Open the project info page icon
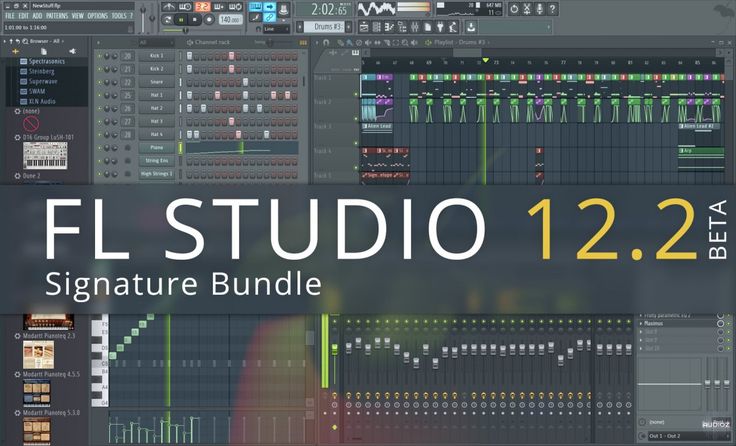 428,27
